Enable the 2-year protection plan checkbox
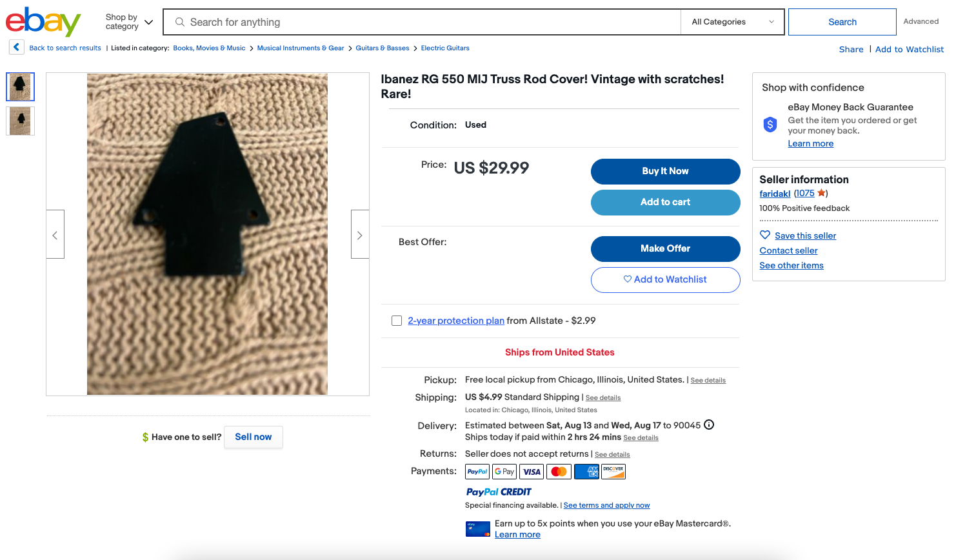The image size is (956, 560). [397, 321]
